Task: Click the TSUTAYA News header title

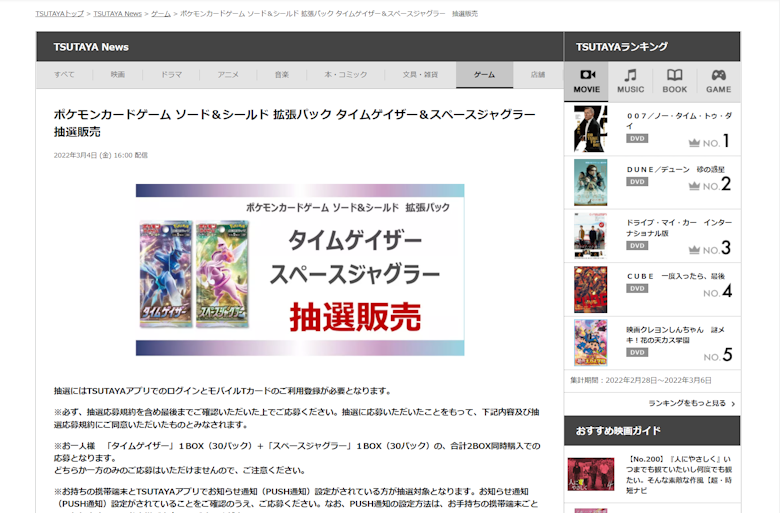Action: 91,47
